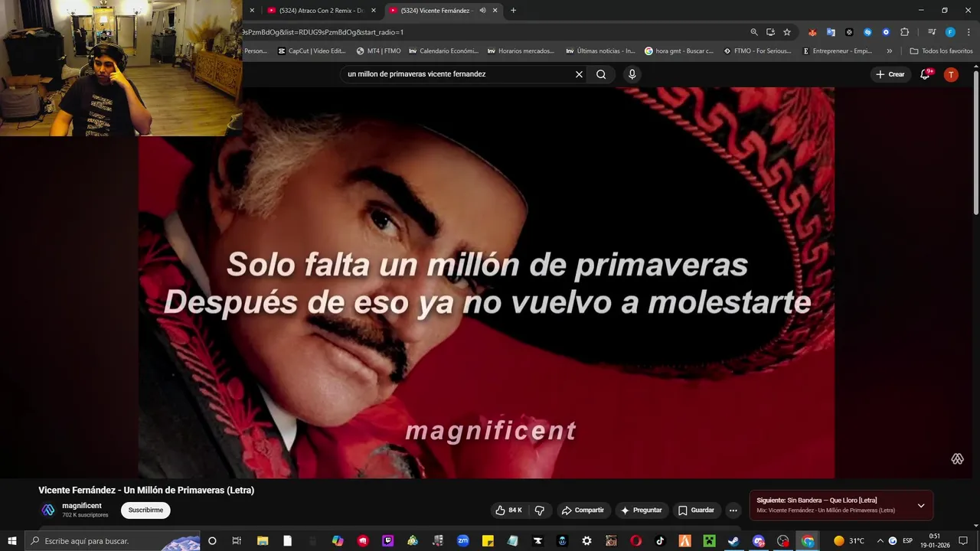Screen dimensions: 980x551
Task: Open File Explorer from the taskbar
Action: click(x=263, y=541)
